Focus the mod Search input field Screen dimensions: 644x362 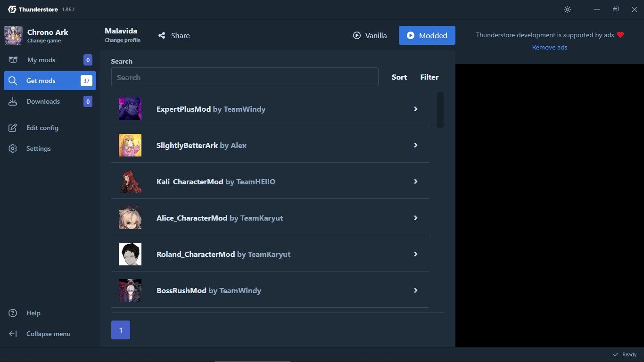pos(245,77)
